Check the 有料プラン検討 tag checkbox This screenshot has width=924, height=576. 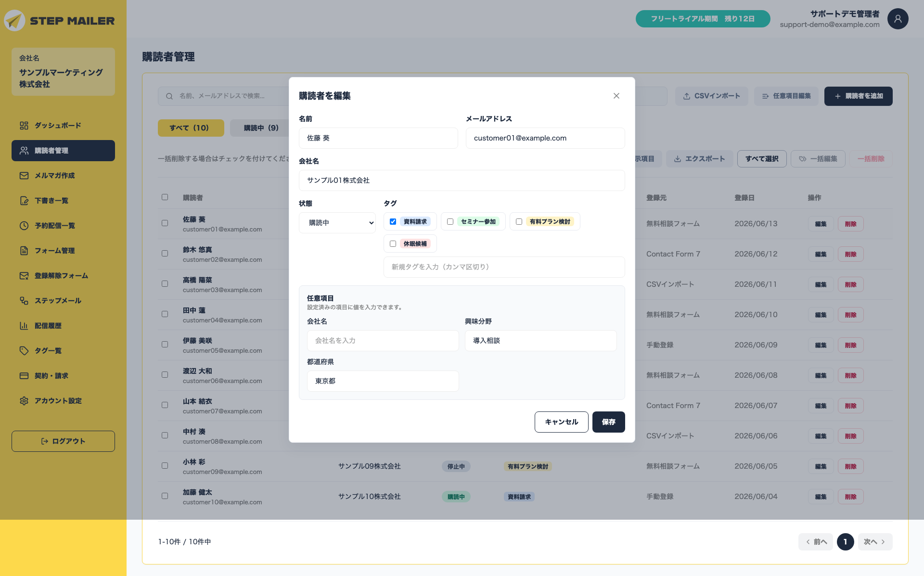(519, 222)
